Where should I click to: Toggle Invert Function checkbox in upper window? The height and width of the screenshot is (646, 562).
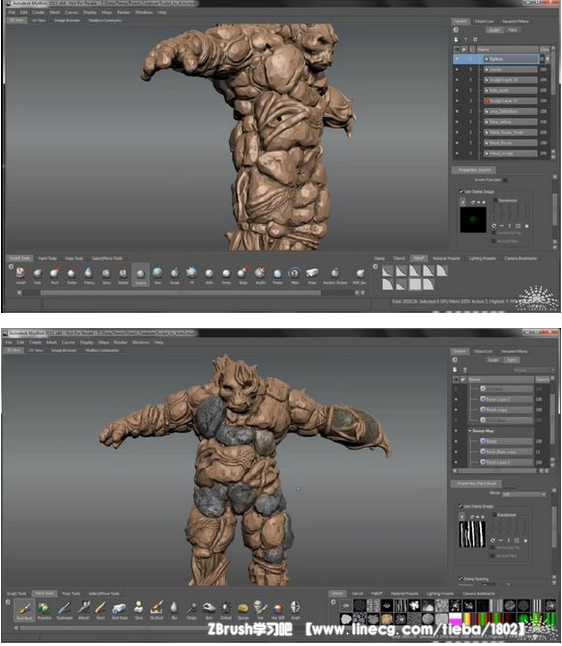coord(506,180)
